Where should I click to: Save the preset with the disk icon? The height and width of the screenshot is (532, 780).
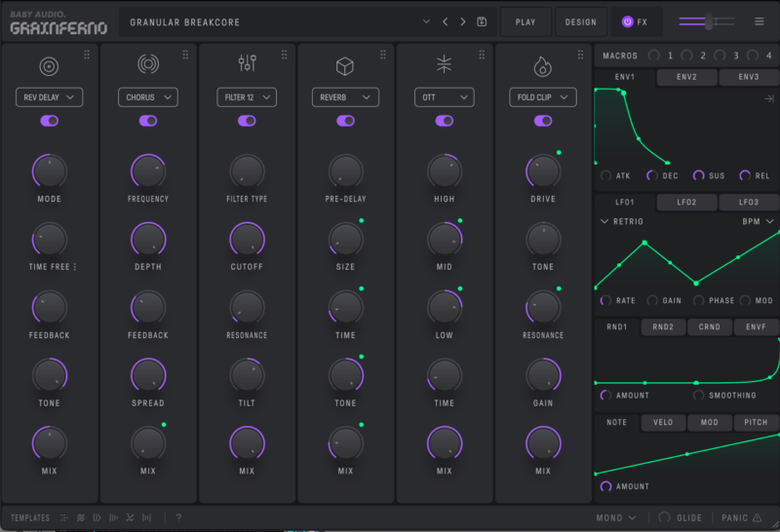coord(482,21)
